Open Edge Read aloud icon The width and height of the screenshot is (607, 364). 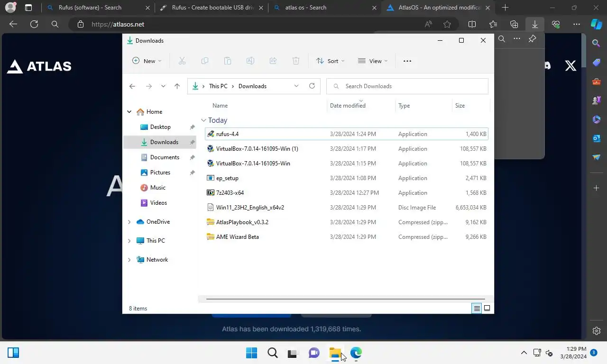pyautogui.click(x=428, y=24)
